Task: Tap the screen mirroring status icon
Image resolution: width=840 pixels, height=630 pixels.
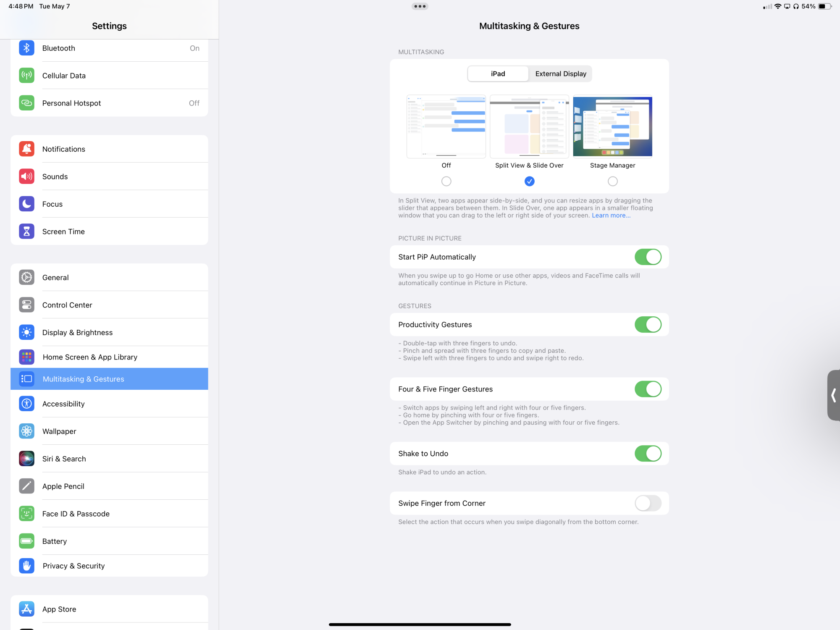Action: tap(787, 6)
